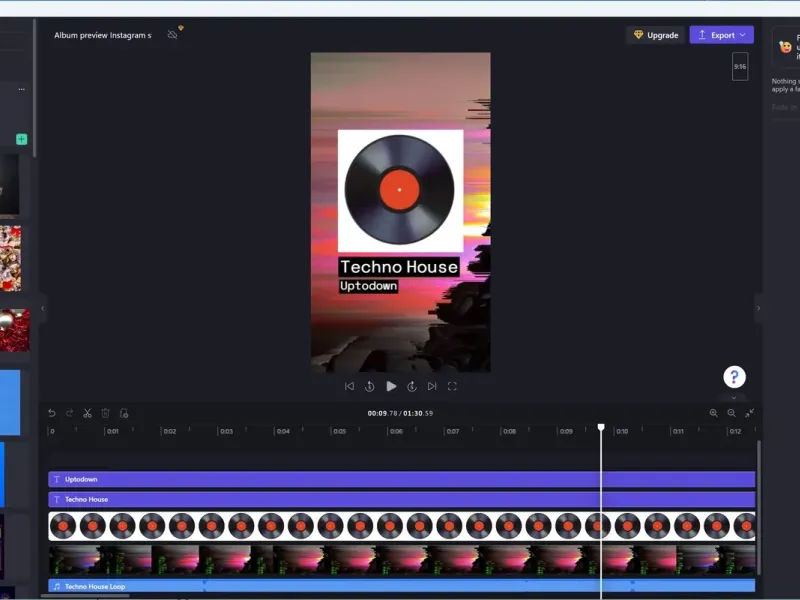Collapse the left panel with the chevron
The height and width of the screenshot is (600, 800).
(x=42, y=308)
